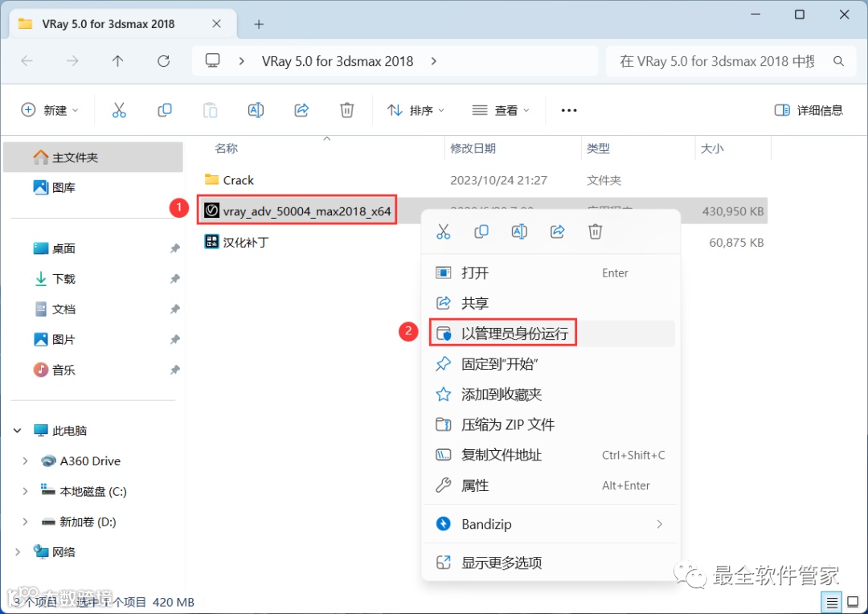Go back with the back arrow
This screenshot has width=868, height=614.
(x=27, y=61)
